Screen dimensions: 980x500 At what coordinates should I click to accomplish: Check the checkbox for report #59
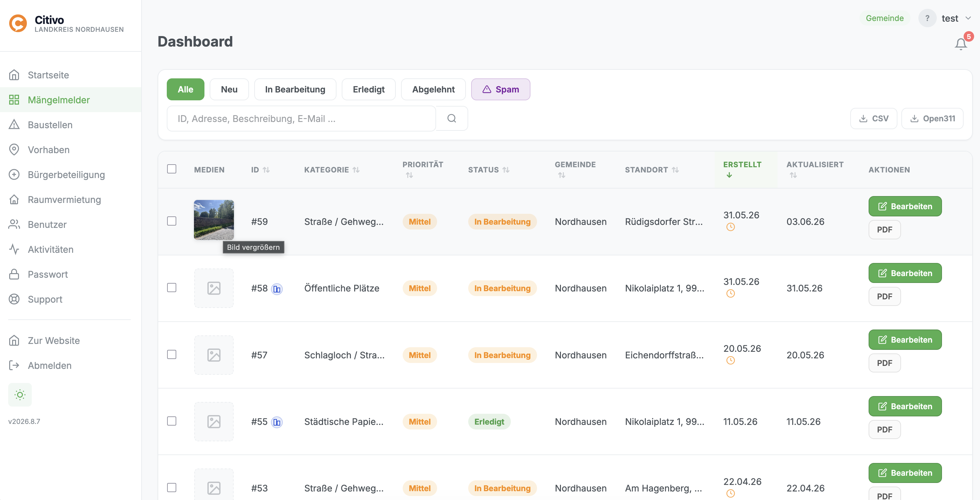[x=172, y=221]
